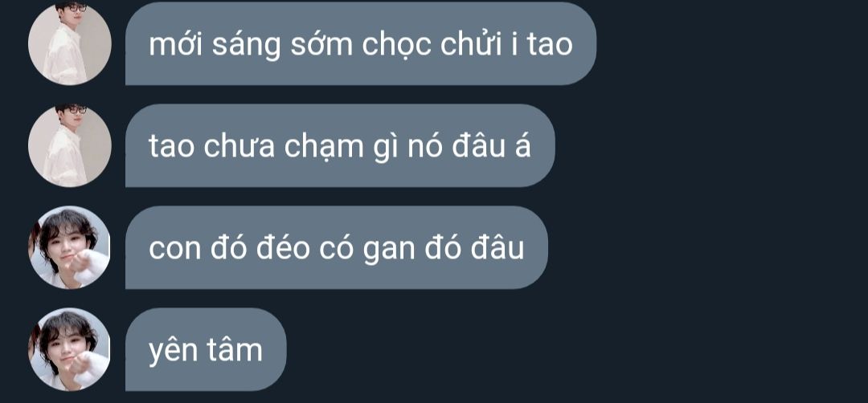Tap avatar next to "tao chưa chạm gì" message

[x=70, y=145]
